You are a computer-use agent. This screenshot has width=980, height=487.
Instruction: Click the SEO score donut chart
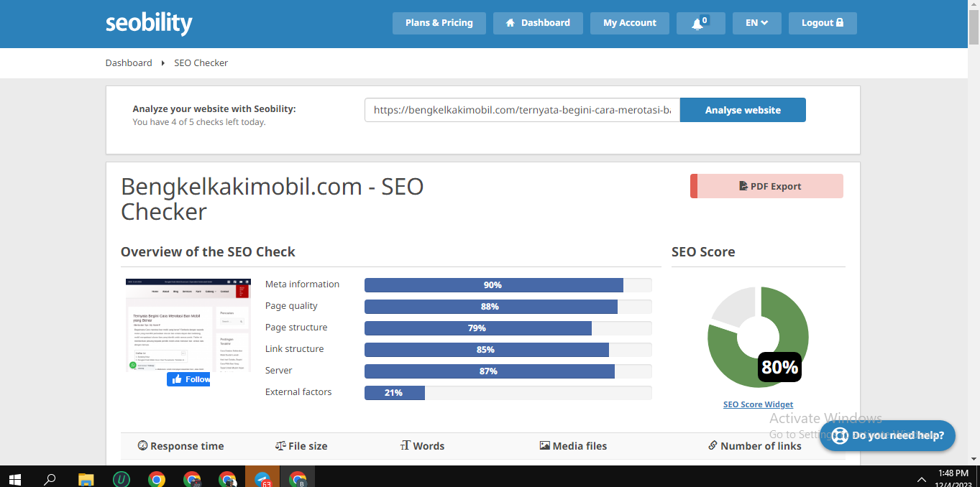coord(758,337)
